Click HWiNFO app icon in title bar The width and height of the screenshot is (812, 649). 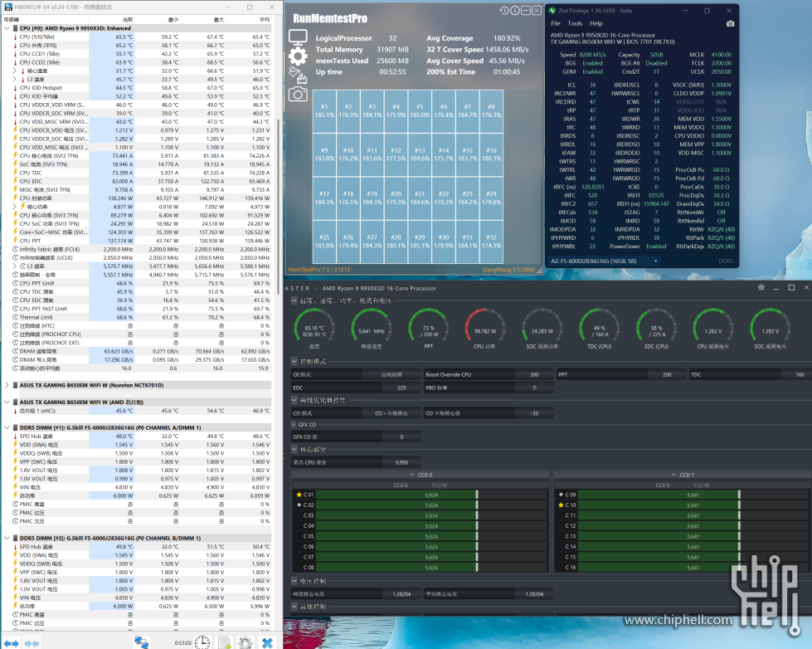coord(8,7)
